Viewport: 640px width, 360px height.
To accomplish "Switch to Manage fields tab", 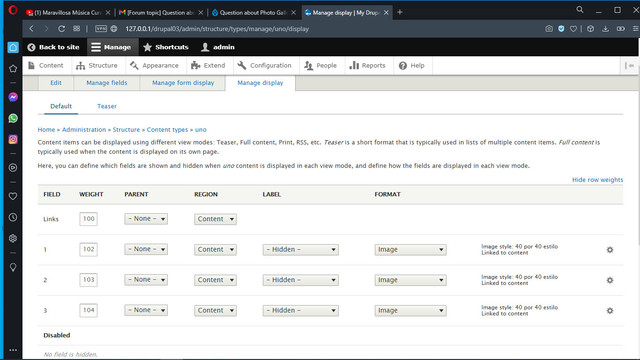I will (107, 83).
